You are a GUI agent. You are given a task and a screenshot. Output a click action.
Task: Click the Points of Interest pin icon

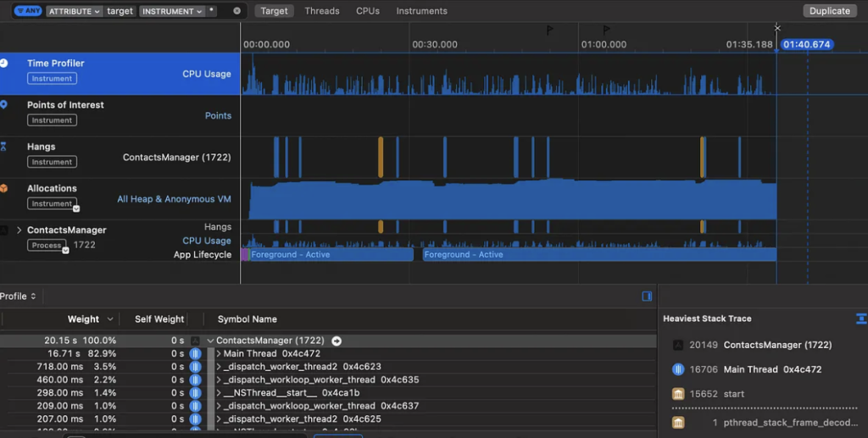tap(4, 104)
